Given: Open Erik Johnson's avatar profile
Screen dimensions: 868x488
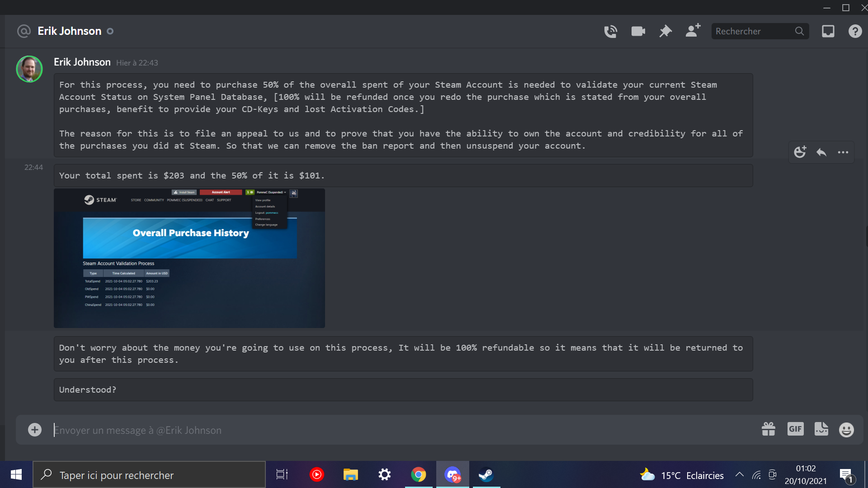Looking at the screenshot, I should [29, 69].
